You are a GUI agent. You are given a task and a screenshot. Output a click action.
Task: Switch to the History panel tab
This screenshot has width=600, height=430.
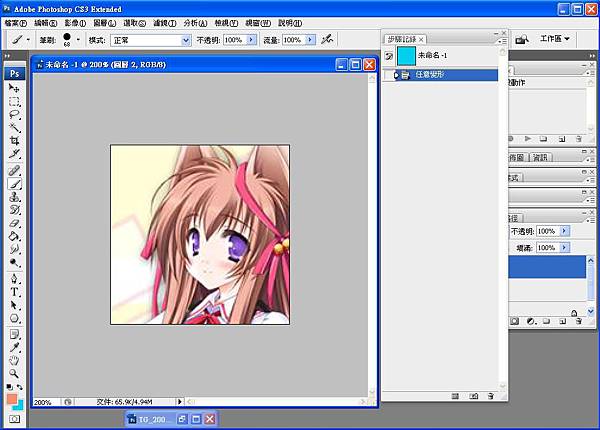pos(405,39)
